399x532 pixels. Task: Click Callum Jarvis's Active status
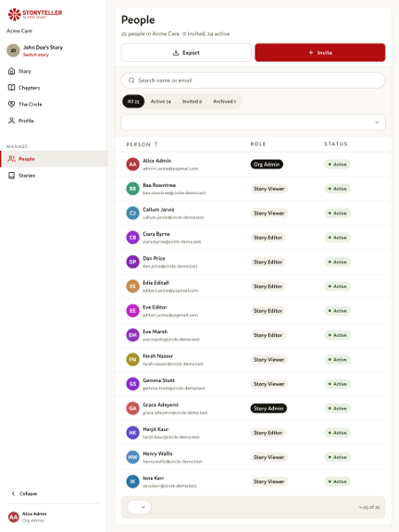337,213
